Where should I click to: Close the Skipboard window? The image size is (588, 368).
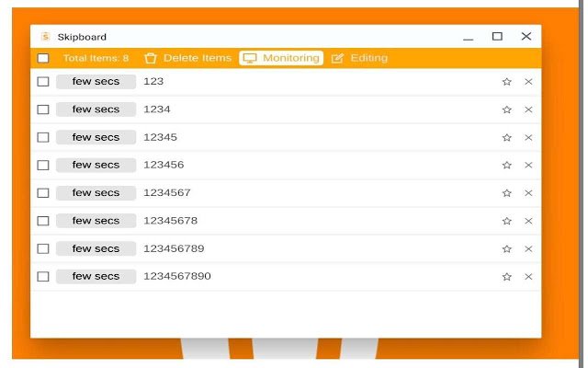tap(526, 36)
